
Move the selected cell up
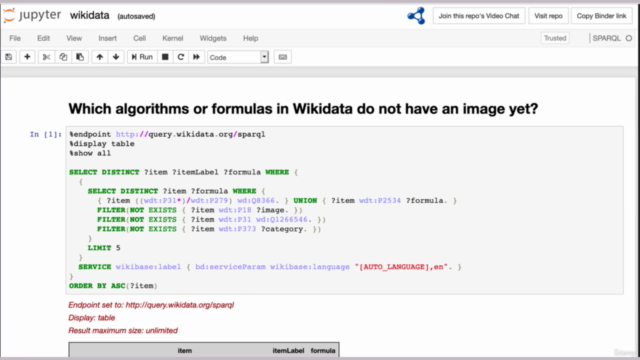[x=100, y=57]
